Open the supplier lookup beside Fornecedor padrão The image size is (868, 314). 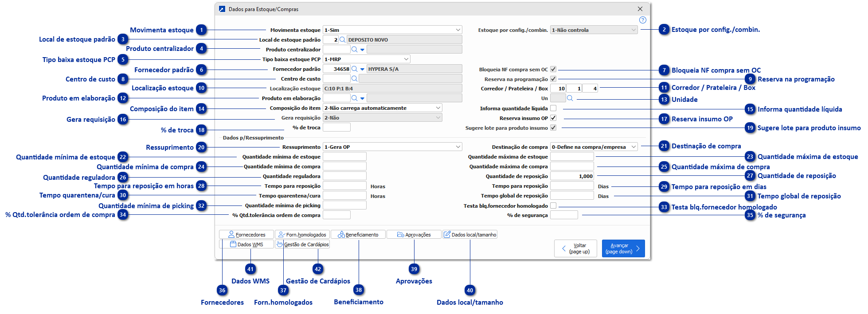tap(354, 69)
